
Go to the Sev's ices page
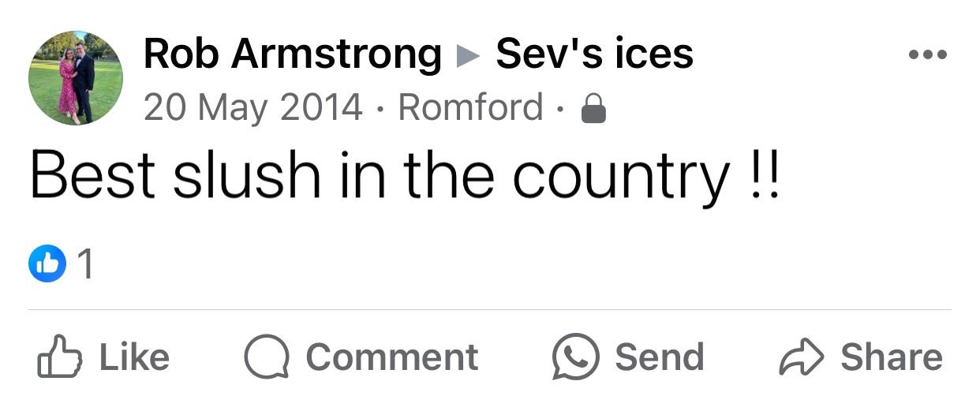coord(594,54)
